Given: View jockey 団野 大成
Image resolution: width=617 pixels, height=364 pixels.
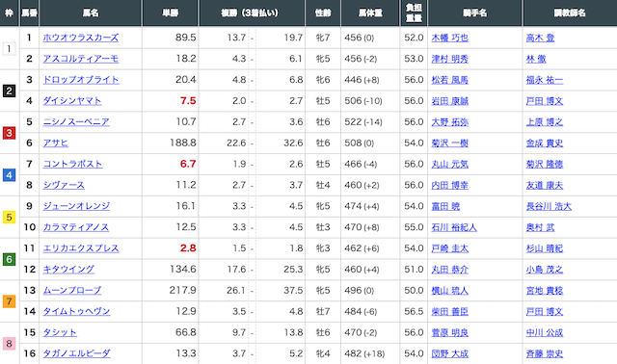Looking at the screenshot, I should (450, 353).
